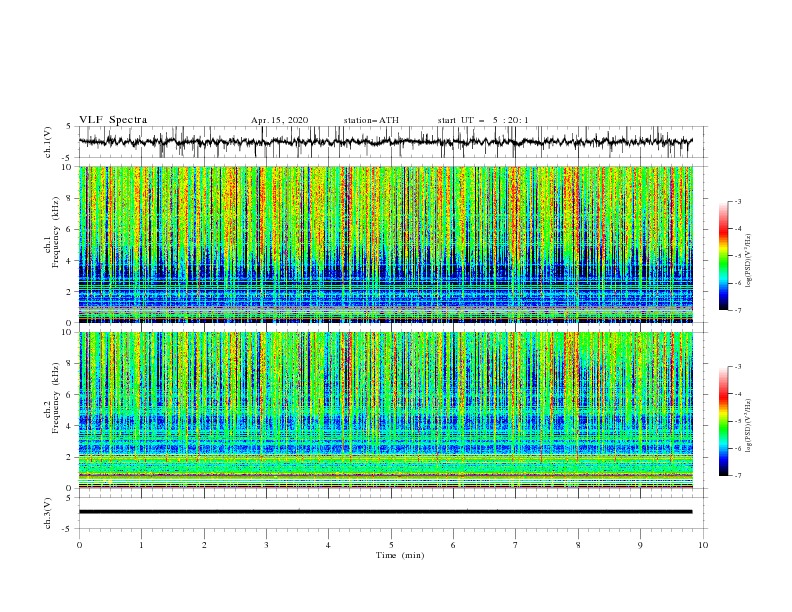Screen dimensions: 792x612
Task: Click the "1" tick on the time axis
Action: point(141,545)
